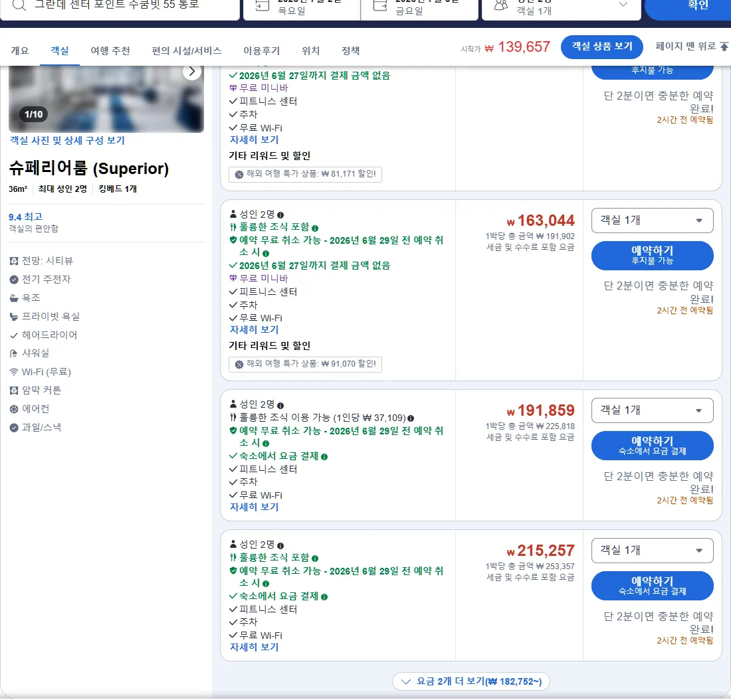
Task: Select the 정책 tab
Action: point(351,50)
